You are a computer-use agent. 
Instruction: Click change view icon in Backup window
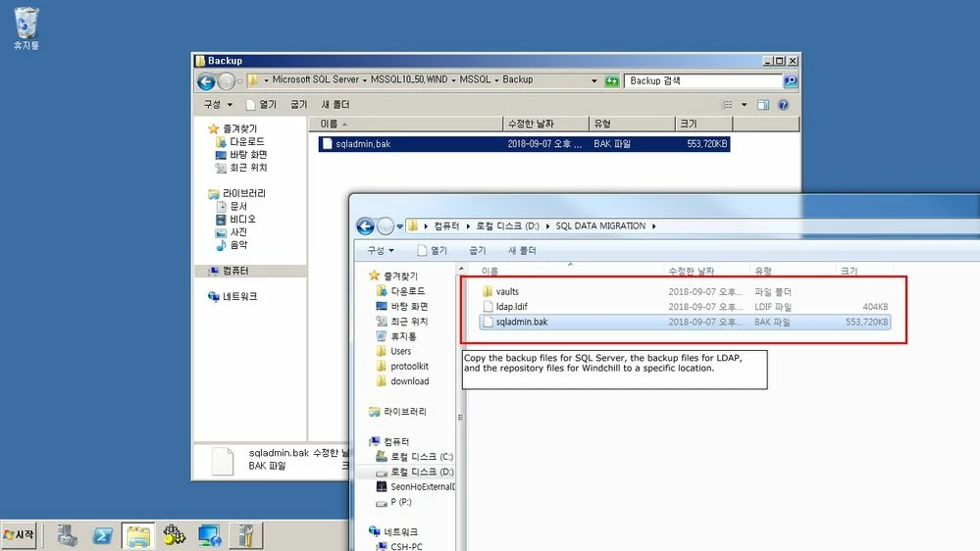[727, 104]
